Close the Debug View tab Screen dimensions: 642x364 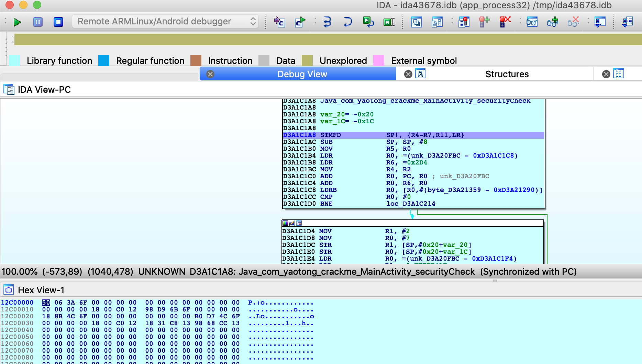[210, 74]
